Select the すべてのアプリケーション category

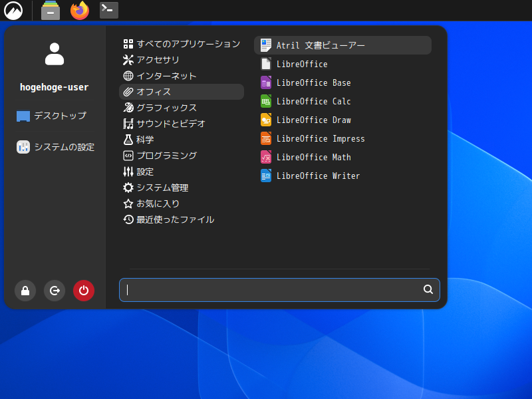click(x=182, y=44)
